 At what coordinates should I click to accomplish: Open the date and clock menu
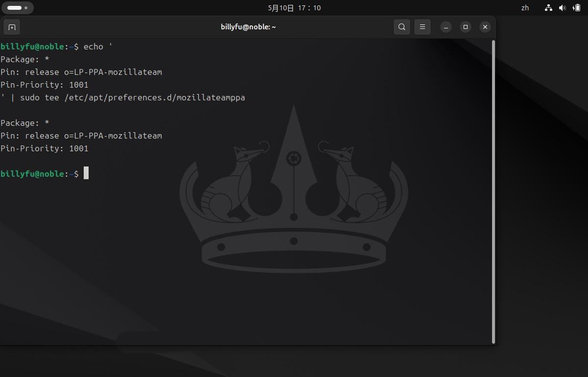(x=294, y=8)
